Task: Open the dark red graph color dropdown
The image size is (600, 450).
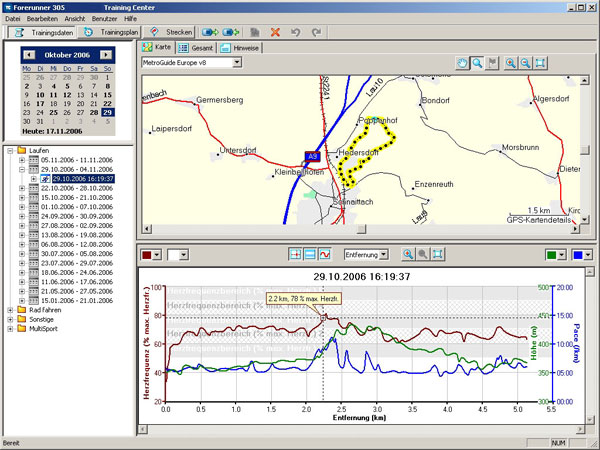Action: (x=157, y=255)
